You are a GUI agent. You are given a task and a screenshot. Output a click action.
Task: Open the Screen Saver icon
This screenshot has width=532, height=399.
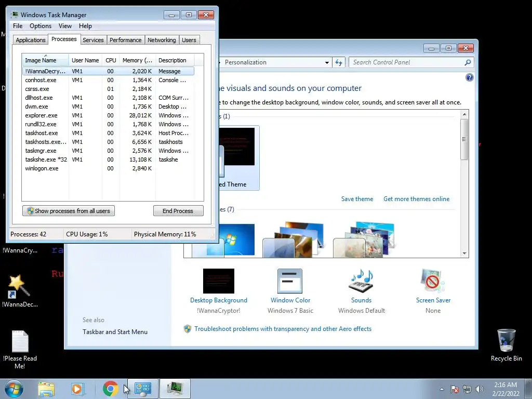433,281
